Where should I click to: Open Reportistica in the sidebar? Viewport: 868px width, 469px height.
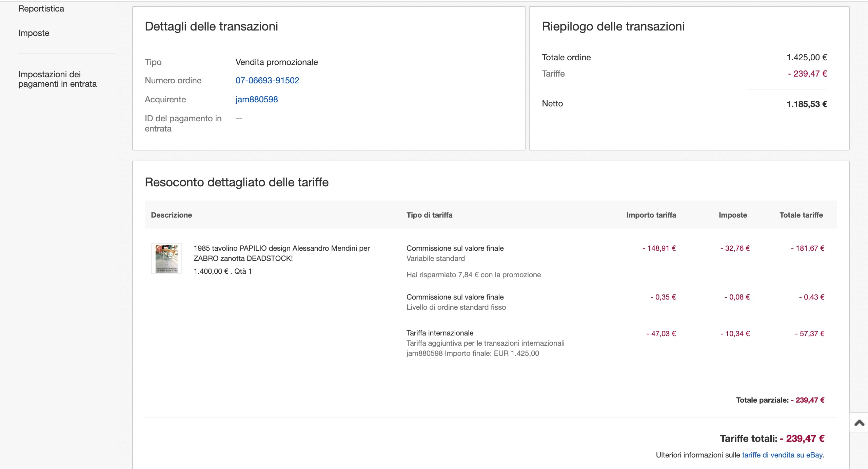coord(41,9)
